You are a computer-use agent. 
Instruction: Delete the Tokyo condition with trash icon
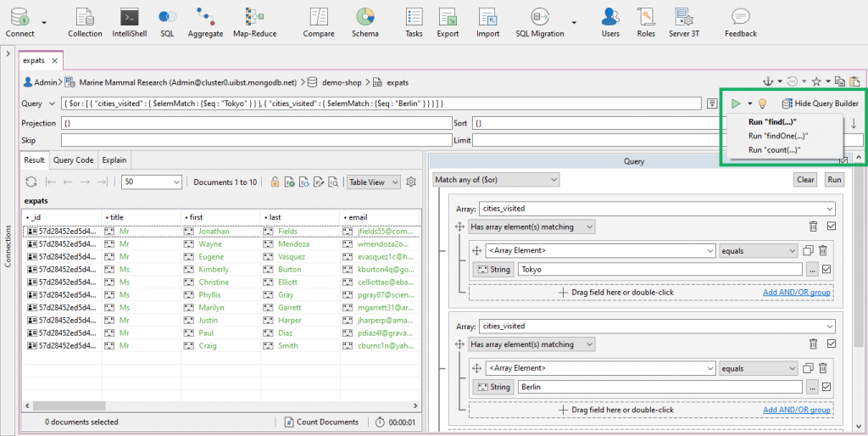click(x=822, y=250)
